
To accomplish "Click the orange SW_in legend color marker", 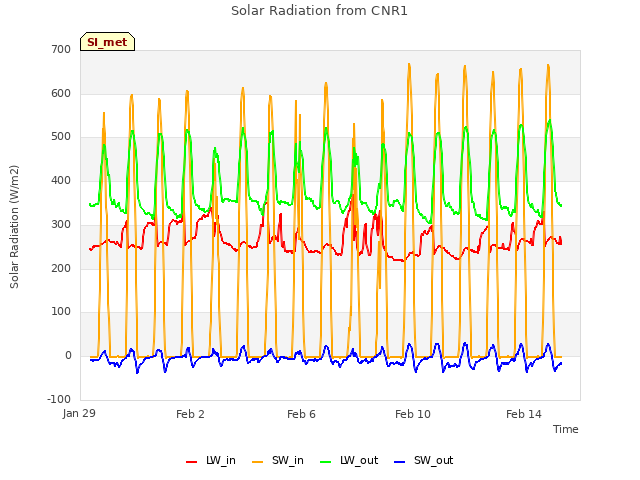I will [x=258, y=462].
